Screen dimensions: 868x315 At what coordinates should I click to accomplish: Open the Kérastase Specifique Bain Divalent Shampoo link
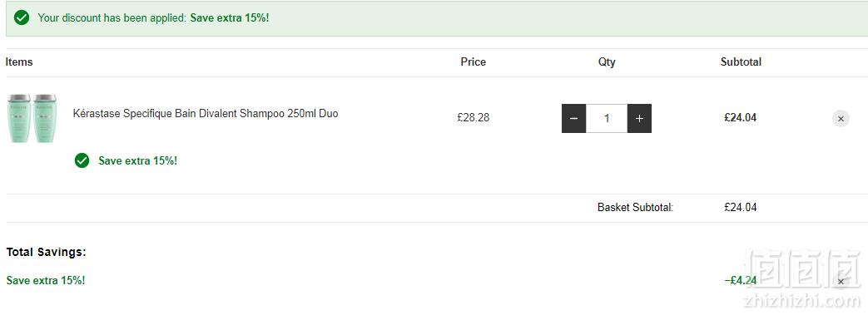206,114
